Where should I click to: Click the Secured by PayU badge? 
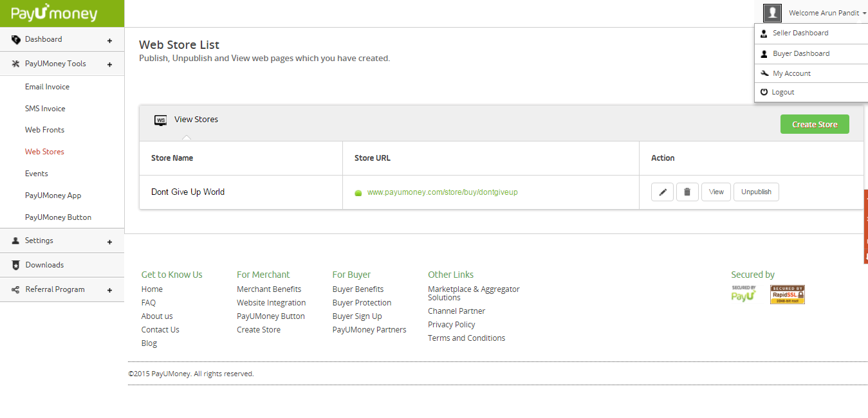pyautogui.click(x=744, y=294)
